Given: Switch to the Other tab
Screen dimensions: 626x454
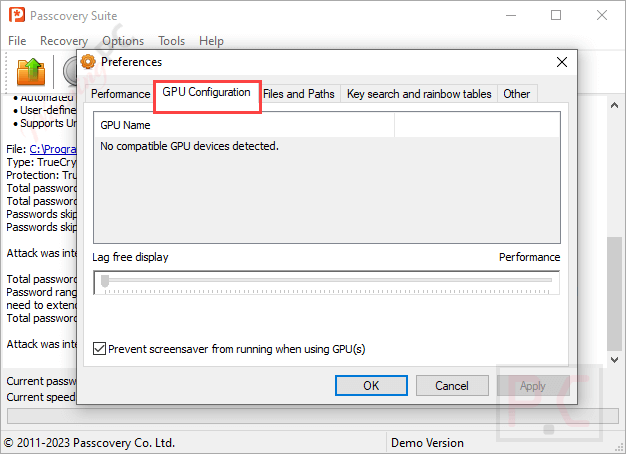Looking at the screenshot, I should 517,94.
